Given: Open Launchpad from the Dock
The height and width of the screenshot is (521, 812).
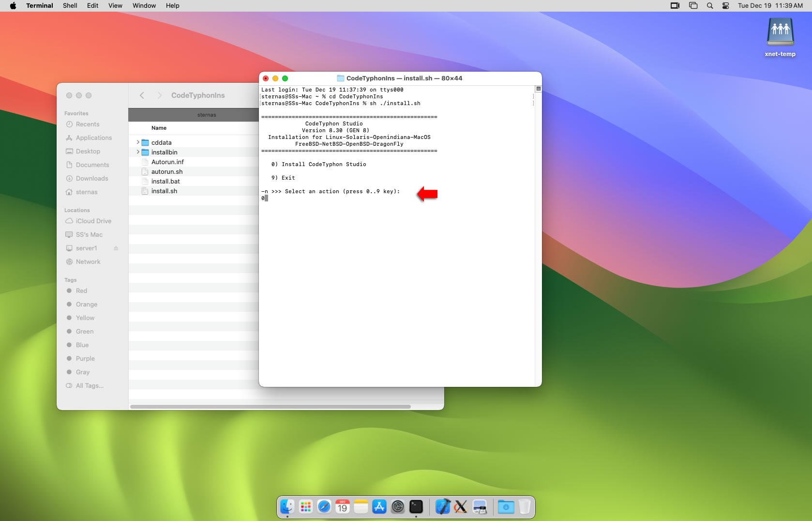Looking at the screenshot, I should click(306, 506).
